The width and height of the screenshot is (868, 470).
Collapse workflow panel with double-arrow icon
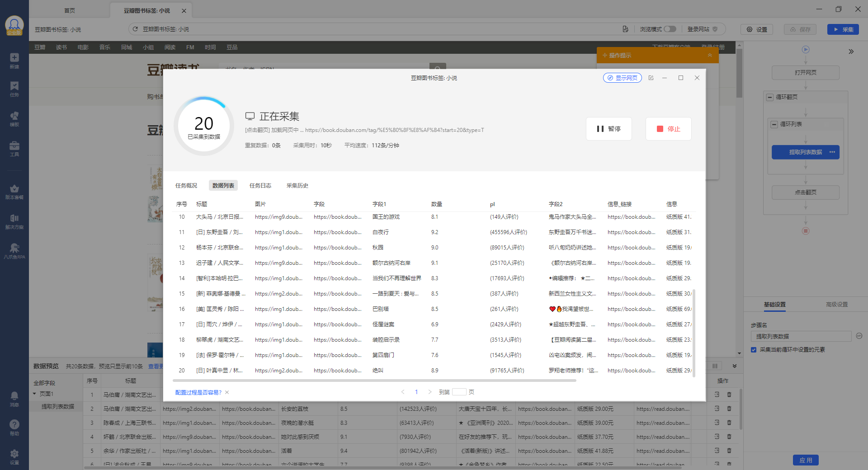tap(851, 52)
